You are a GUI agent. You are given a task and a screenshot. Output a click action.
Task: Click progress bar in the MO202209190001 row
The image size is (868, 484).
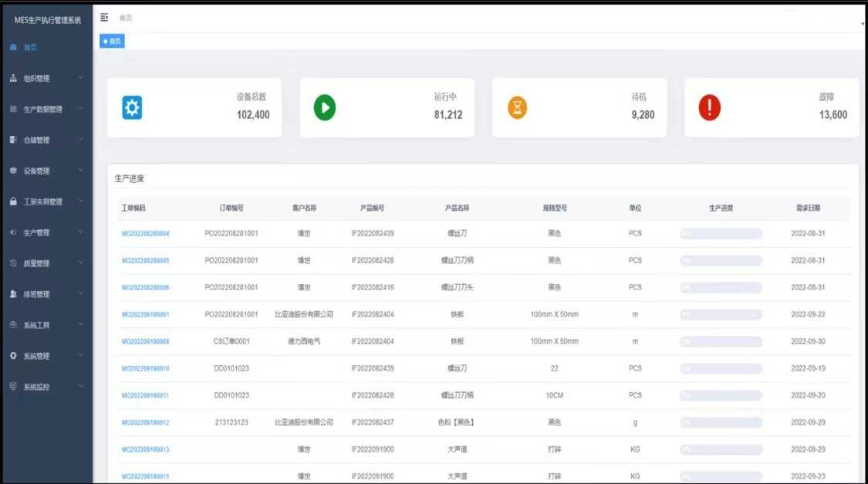coord(721,314)
